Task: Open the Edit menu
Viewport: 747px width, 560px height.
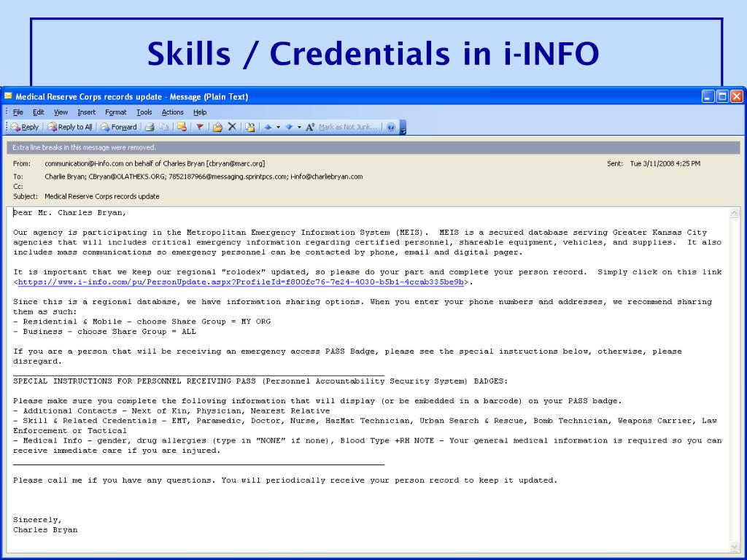Action: click(38, 112)
